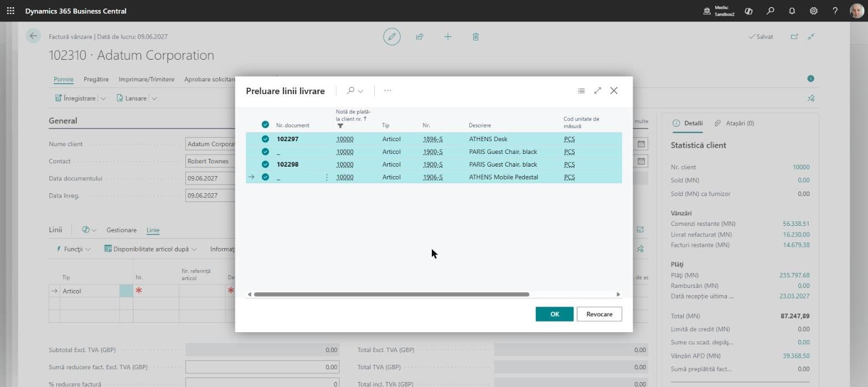
Task: Click the left arrow of the dialog scrollbar
Action: [249, 295]
